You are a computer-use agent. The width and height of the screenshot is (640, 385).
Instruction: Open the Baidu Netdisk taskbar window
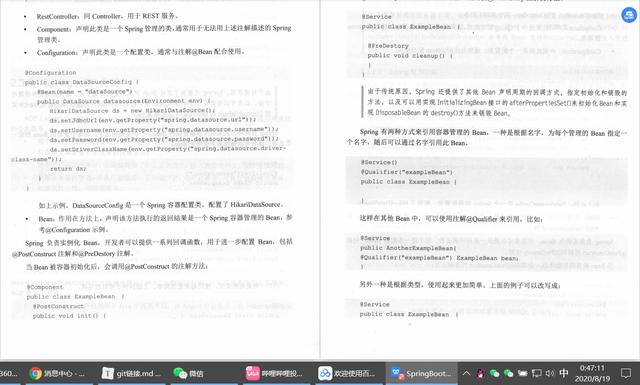coord(347,373)
